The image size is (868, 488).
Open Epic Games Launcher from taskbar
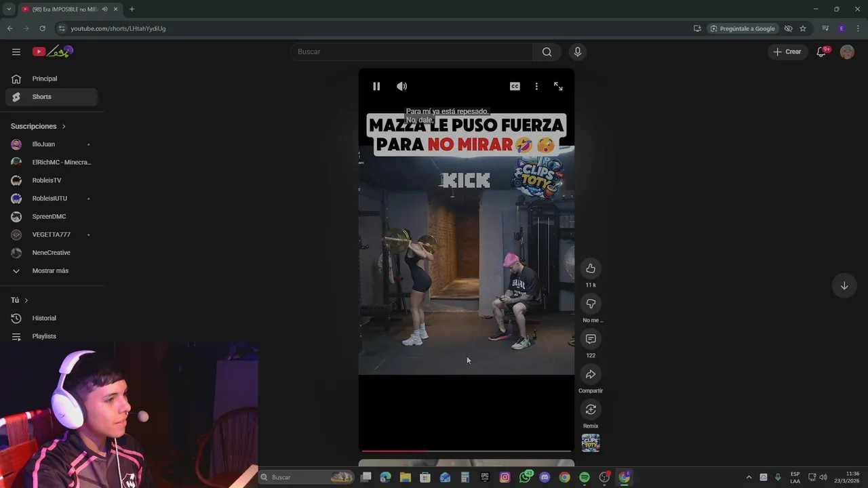[485, 477]
